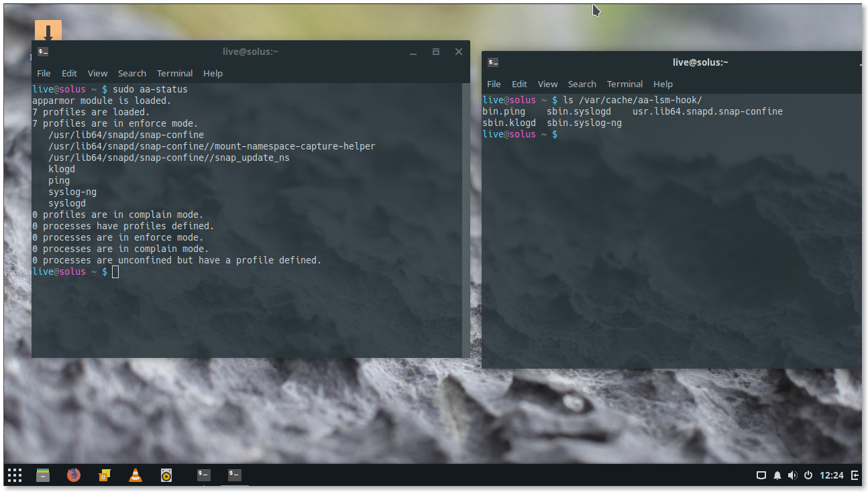Open the Software Center taskbar icon

pos(105,475)
